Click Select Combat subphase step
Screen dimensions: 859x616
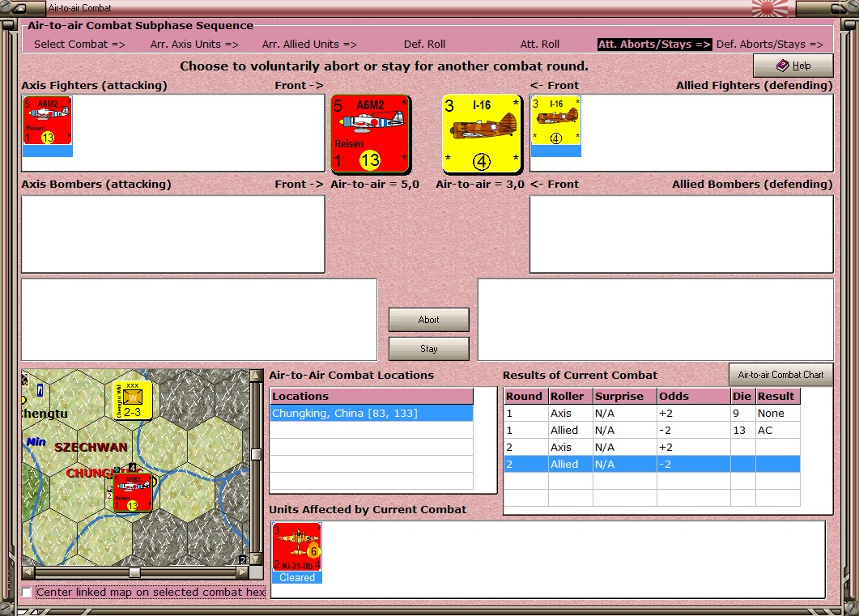coord(79,45)
